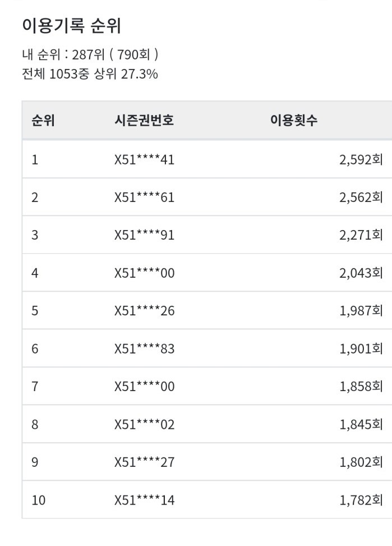Viewport: 392px width, 546px height.
Task: Click the 2,562회 usage count
Action: pyautogui.click(x=361, y=198)
